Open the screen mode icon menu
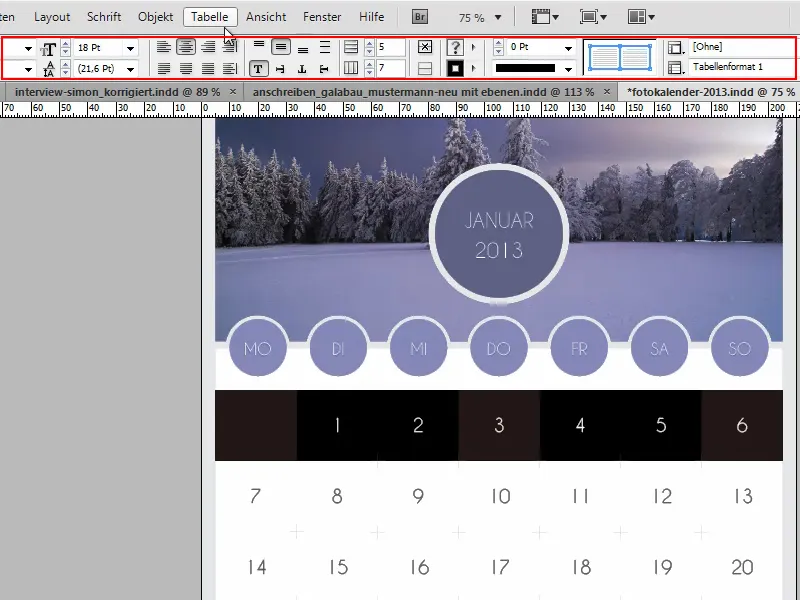The height and width of the screenshot is (600, 800). coord(593,17)
